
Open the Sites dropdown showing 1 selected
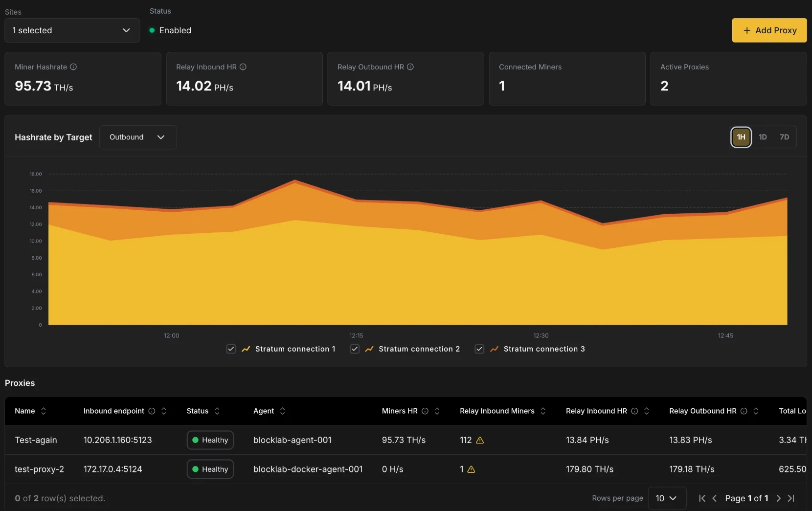[72, 30]
